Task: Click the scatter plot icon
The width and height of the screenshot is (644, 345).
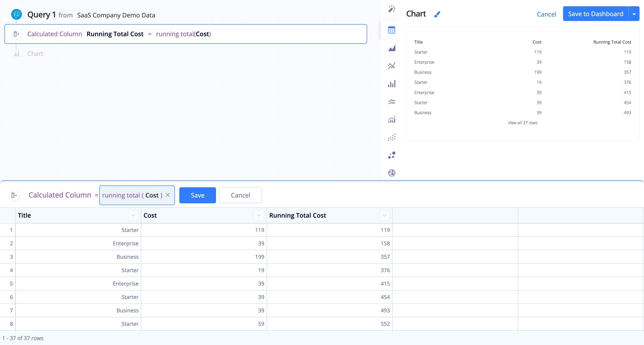Action: 392,137
